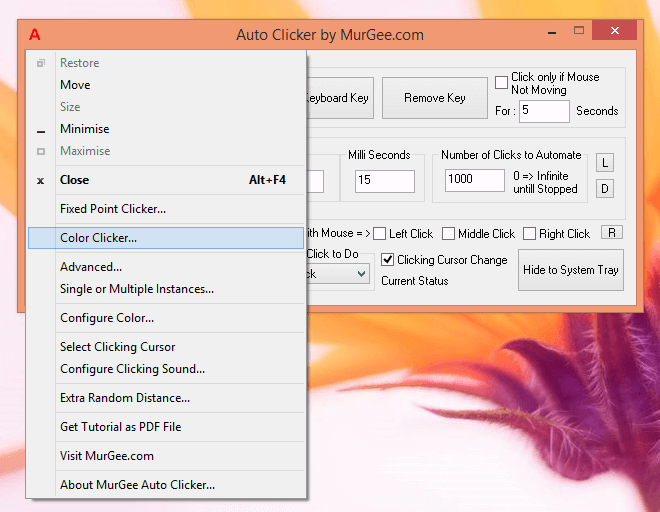This screenshot has width=660, height=512.
Task: Click the x icon beside Close
Action: coord(40,181)
